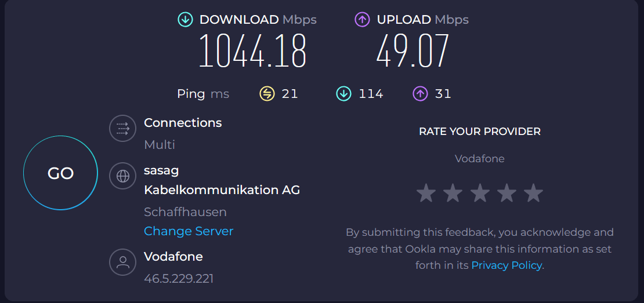Click the purple upload latency icon near 31
The image size is (644, 303).
point(419,94)
